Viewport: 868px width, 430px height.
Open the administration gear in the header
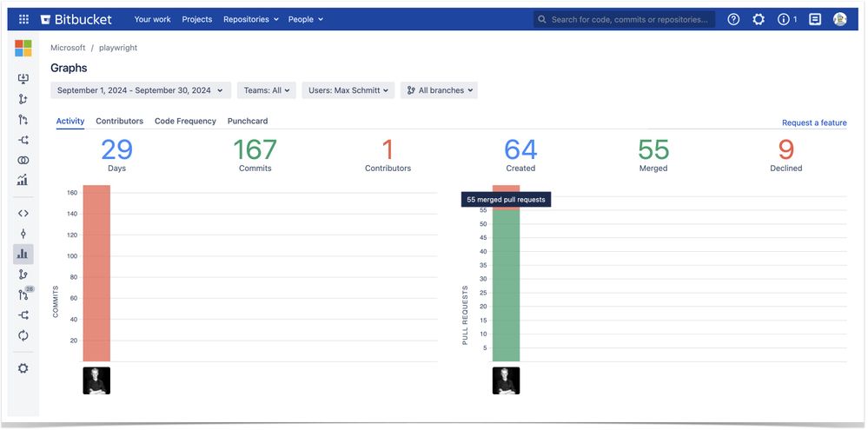coord(759,19)
